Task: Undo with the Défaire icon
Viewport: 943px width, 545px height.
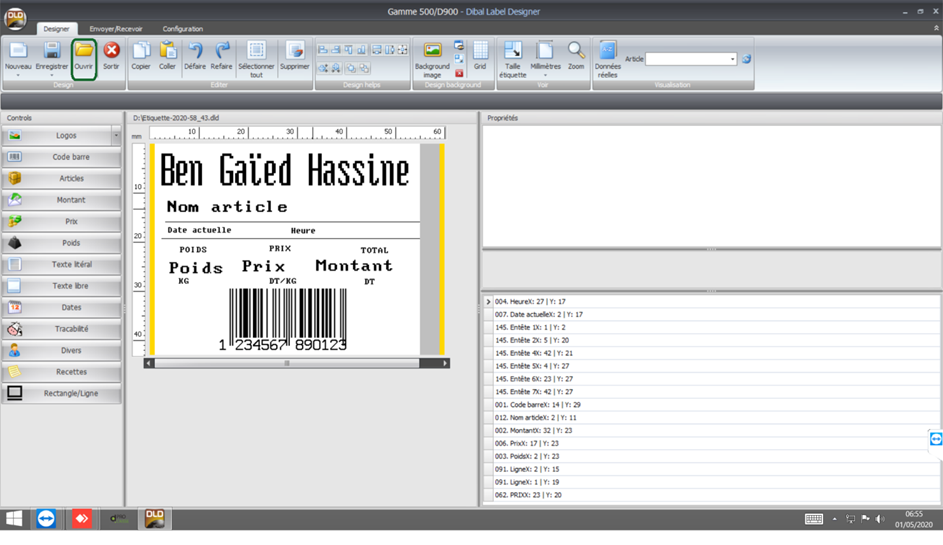Action: [195, 51]
